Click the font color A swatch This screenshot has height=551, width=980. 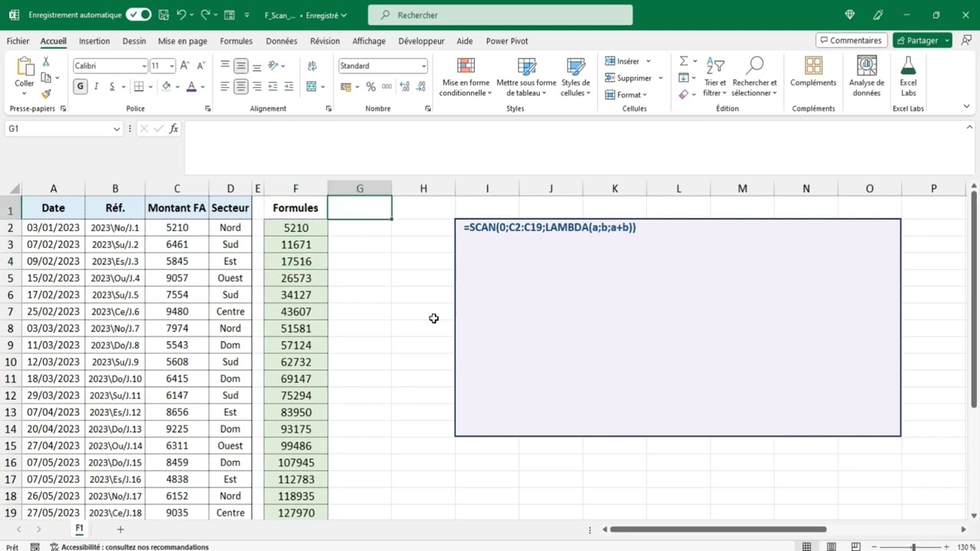[191, 86]
